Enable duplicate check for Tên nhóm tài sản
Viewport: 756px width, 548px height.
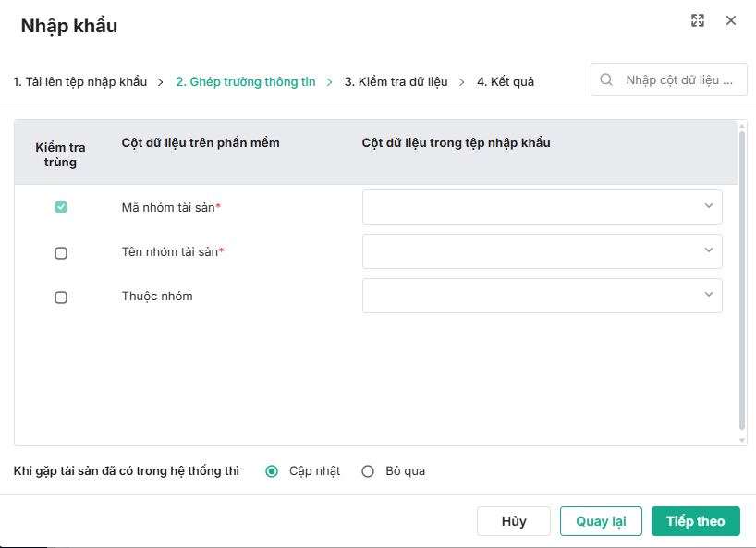pos(61,252)
